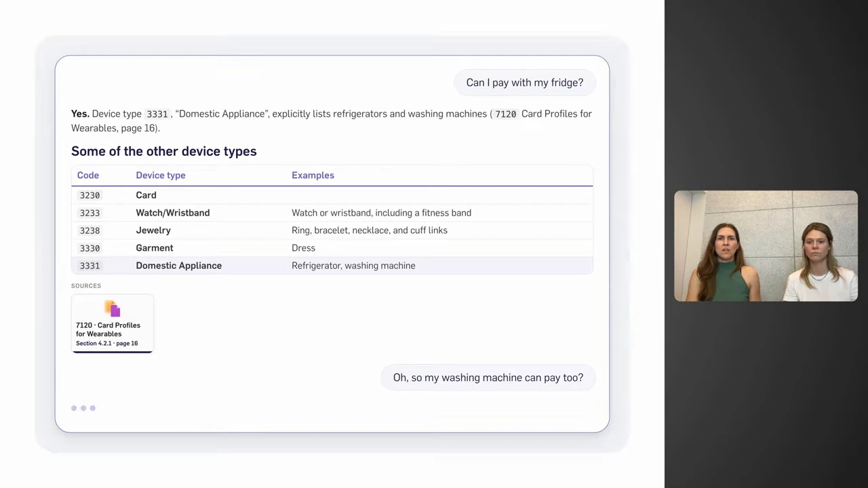The height and width of the screenshot is (488, 868).
Task: Click the typing indicator dots
Action: 83,408
